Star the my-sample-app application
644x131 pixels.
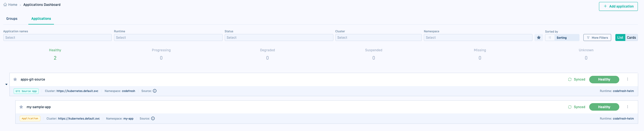tap(21, 107)
